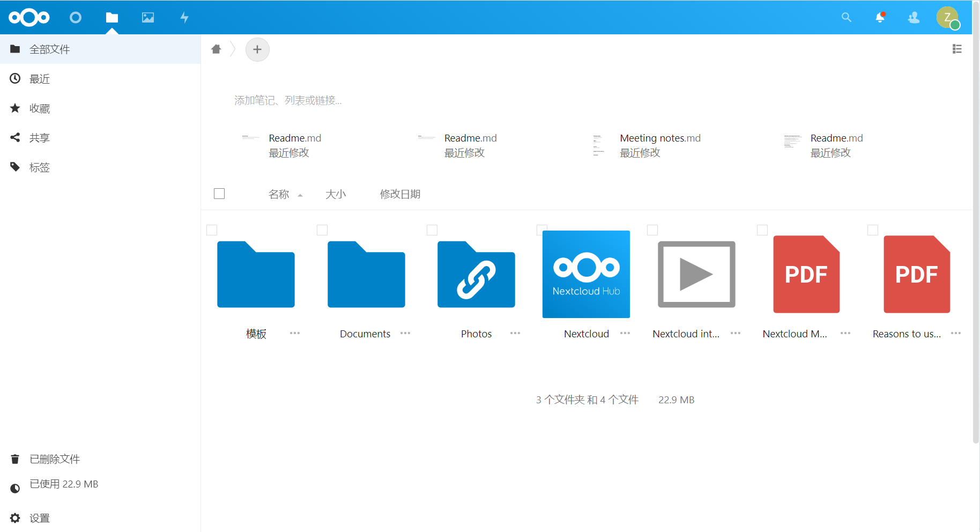Open the Photos folder actions menu
This screenshot has height=532, width=980.
pos(515,333)
